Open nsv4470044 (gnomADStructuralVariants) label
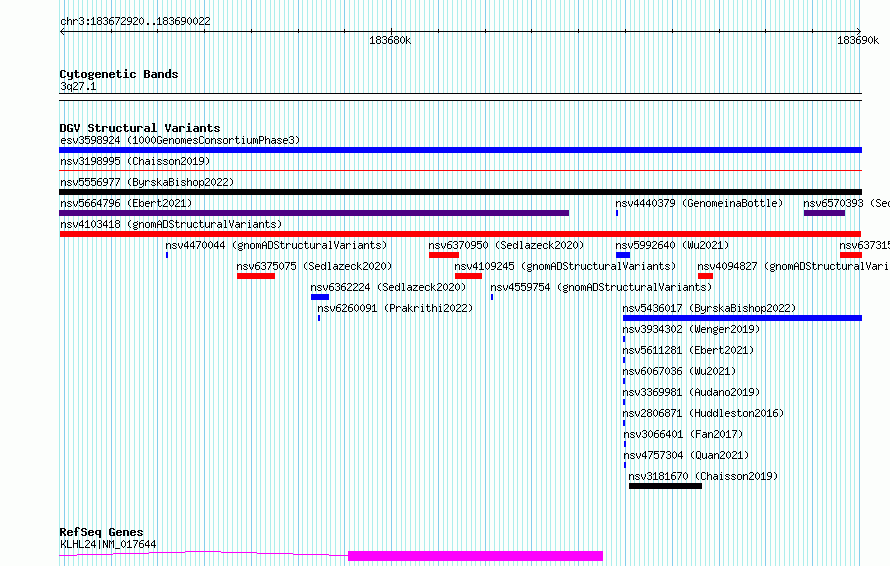This screenshot has width=890, height=566. [x=276, y=245]
